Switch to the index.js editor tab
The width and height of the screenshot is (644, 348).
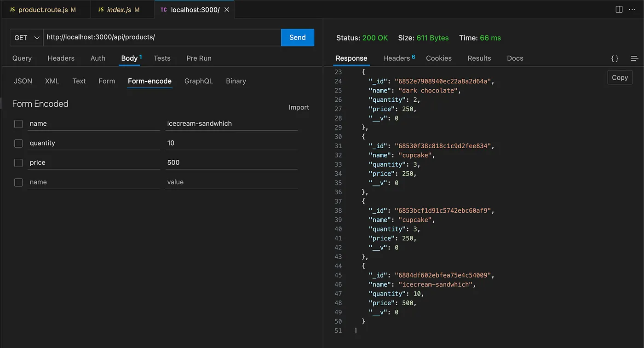point(121,9)
